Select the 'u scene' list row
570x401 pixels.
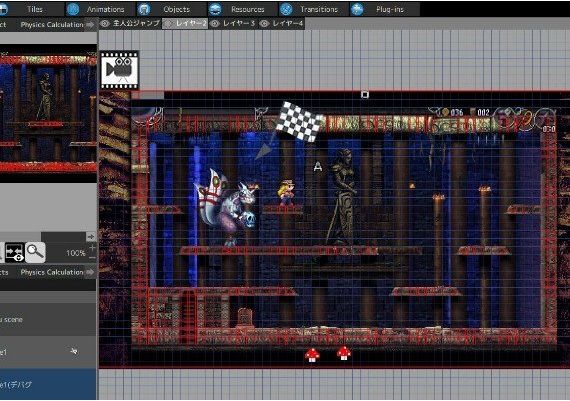coord(48,320)
